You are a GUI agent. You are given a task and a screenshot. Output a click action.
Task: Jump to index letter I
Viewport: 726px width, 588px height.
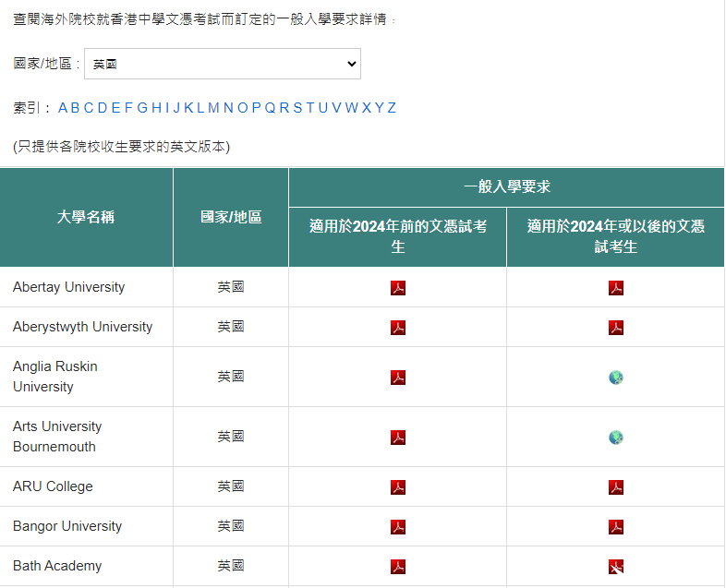point(167,108)
